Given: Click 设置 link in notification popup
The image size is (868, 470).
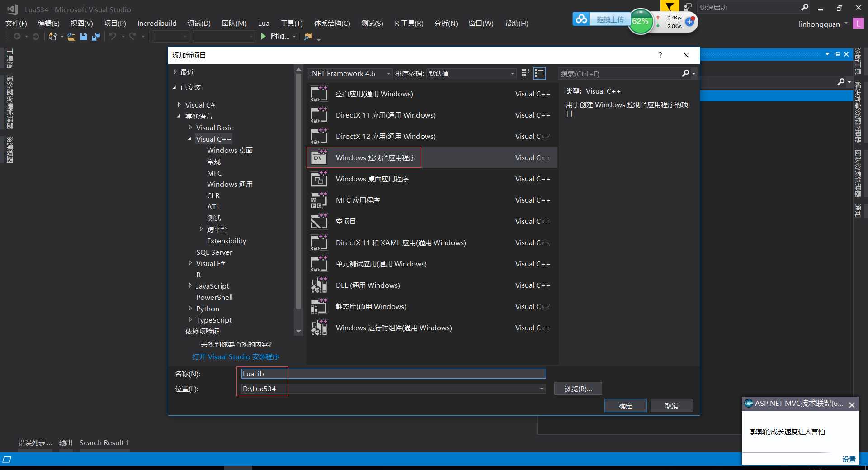Looking at the screenshot, I should tap(849, 459).
